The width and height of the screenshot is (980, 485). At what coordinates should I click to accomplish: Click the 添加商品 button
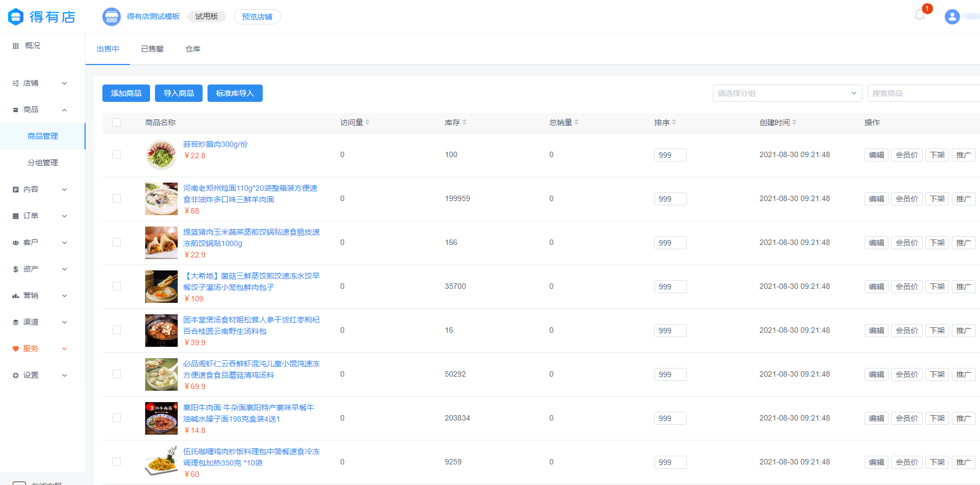coord(126,93)
